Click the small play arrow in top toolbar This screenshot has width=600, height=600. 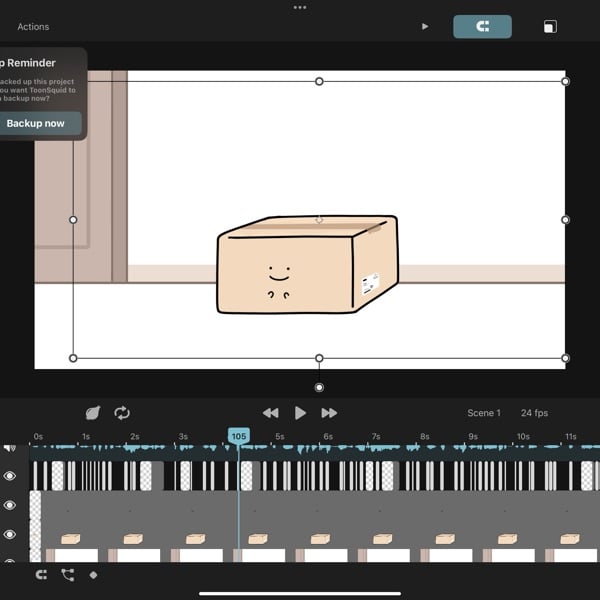(425, 26)
